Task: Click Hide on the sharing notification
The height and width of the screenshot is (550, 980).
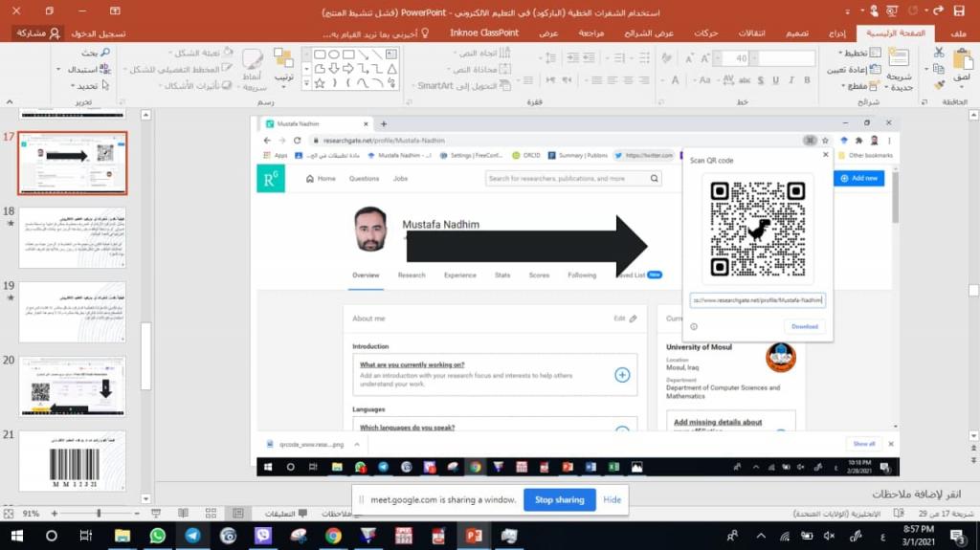Action: pos(612,499)
